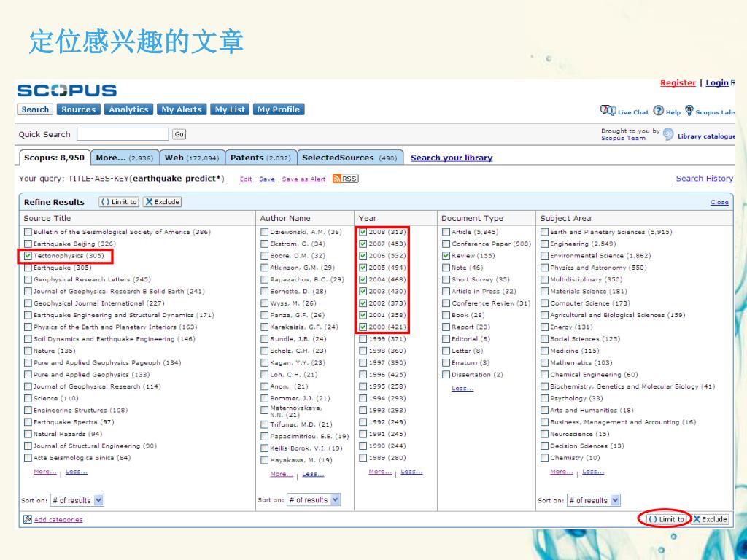Open the Search navigation tab
The height and width of the screenshot is (560, 747).
35,109
